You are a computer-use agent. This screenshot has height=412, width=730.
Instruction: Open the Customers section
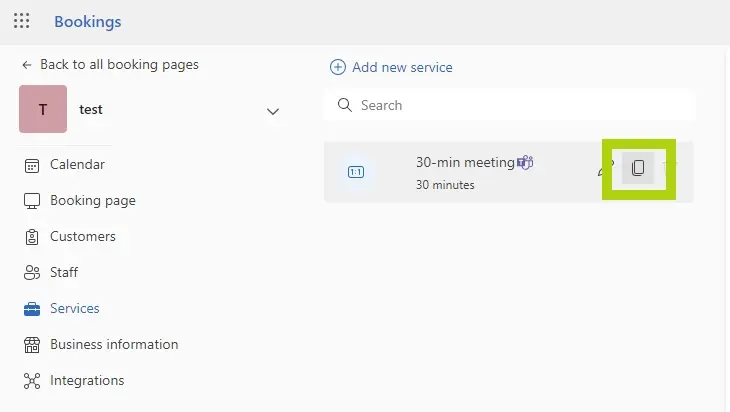pos(82,236)
